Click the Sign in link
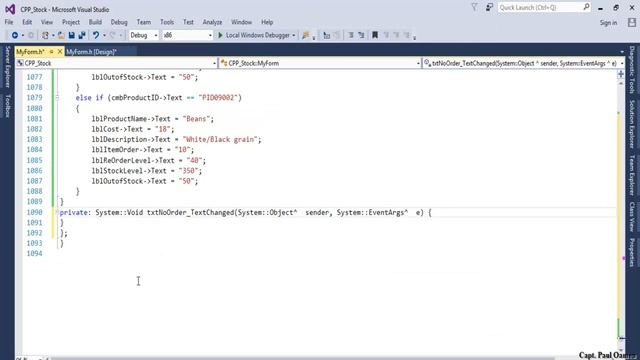Image resolution: width=640 pixels, height=360 pixels. pyautogui.click(x=608, y=23)
